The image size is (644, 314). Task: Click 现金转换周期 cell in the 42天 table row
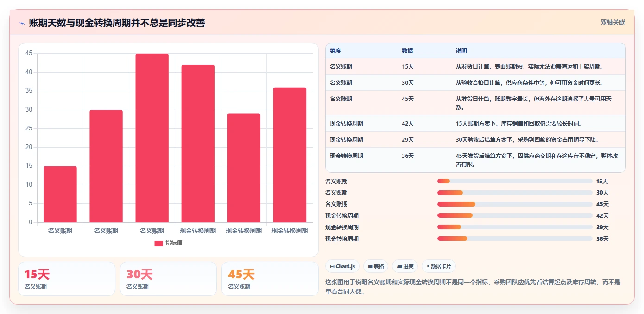coord(347,124)
